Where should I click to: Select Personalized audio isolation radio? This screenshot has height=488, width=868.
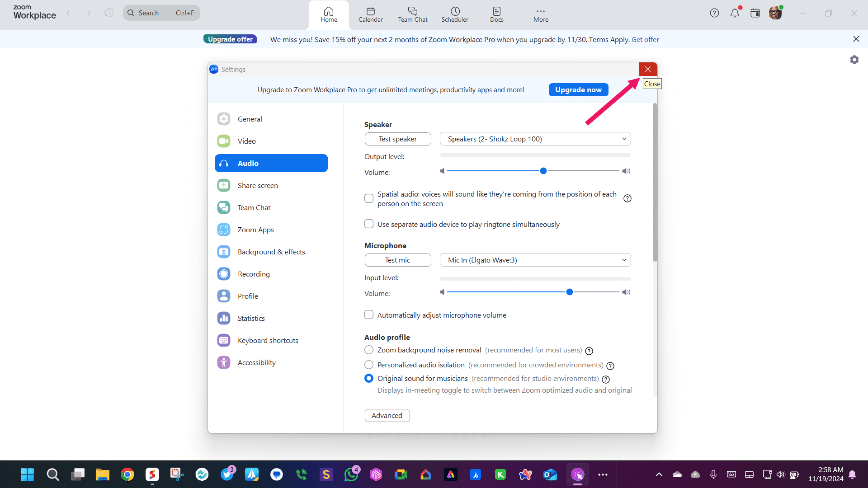(x=369, y=365)
